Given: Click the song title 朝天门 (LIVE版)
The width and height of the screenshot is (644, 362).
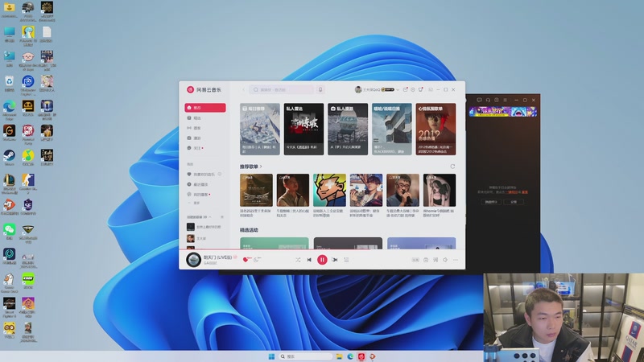Looking at the screenshot, I should [x=217, y=257].
